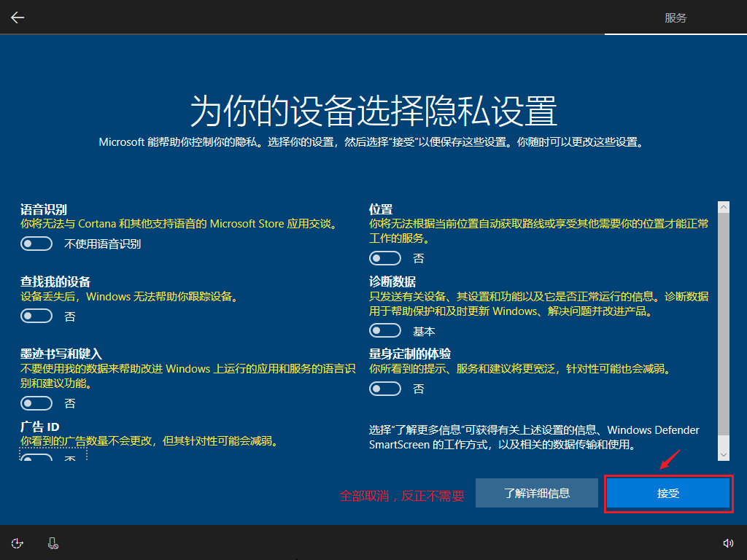Open the Ease of Access icon
The image size is (747, 560).
tap(18, 543)
